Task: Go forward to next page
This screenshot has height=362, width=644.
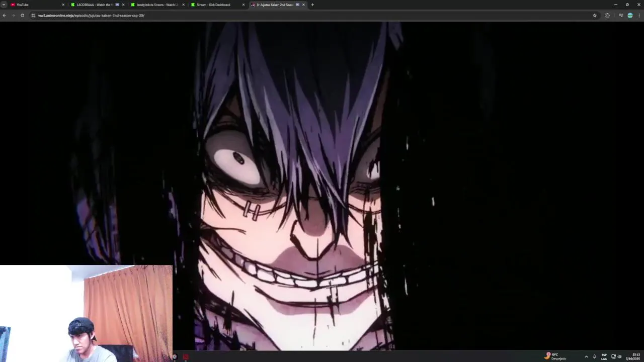Action: (x=13, y=16)
